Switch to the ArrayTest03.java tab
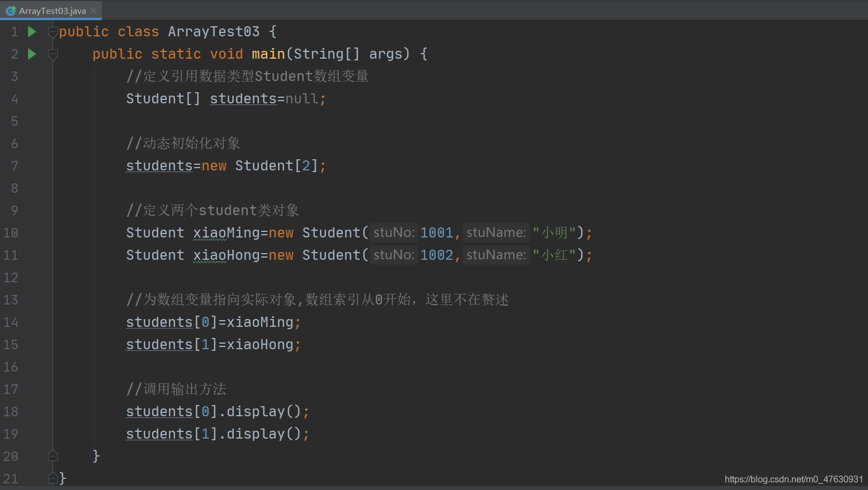 (51, 11)
